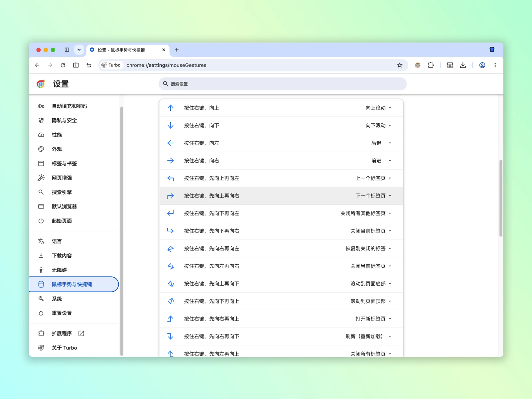Open 搜索引擎 settings section

tap(74, 192)
